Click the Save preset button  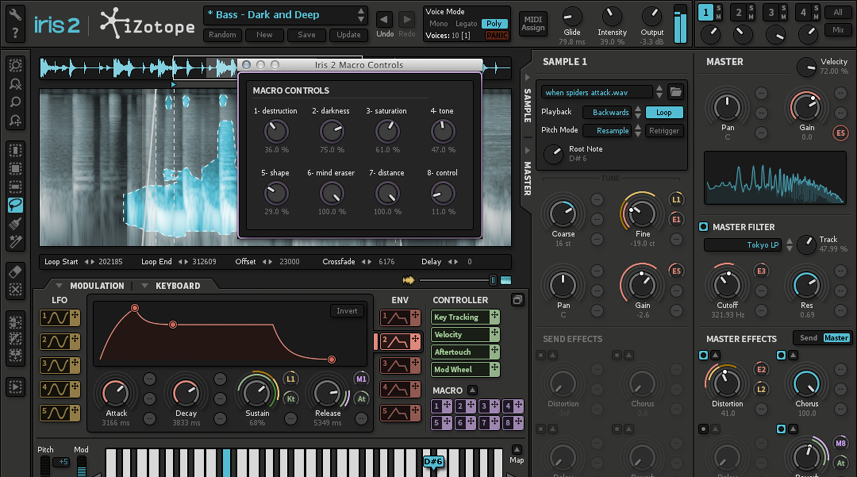tap(306, 34)
